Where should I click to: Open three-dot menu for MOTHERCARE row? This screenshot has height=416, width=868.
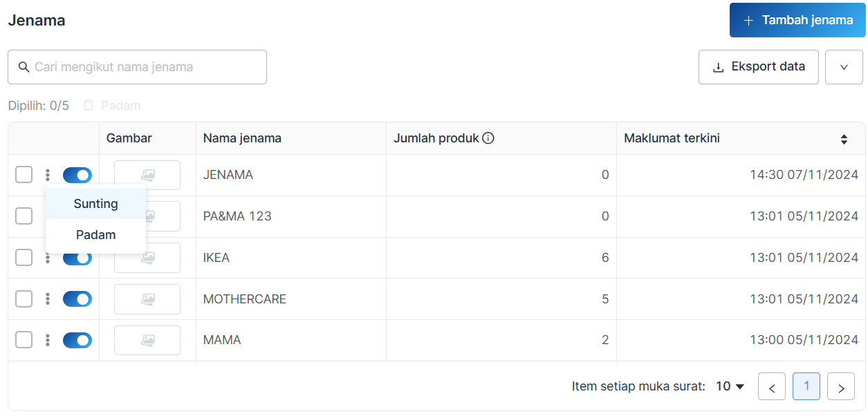click(48, 299)
